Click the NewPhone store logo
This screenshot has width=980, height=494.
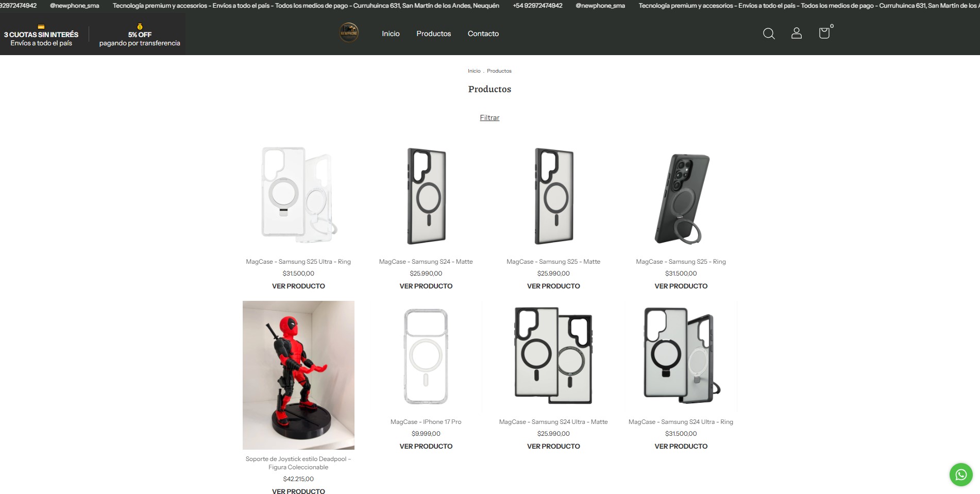coord(349,33)
